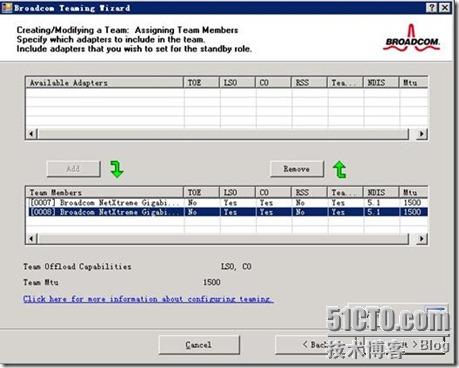Click the Broadcom logo

coord(412,38)
